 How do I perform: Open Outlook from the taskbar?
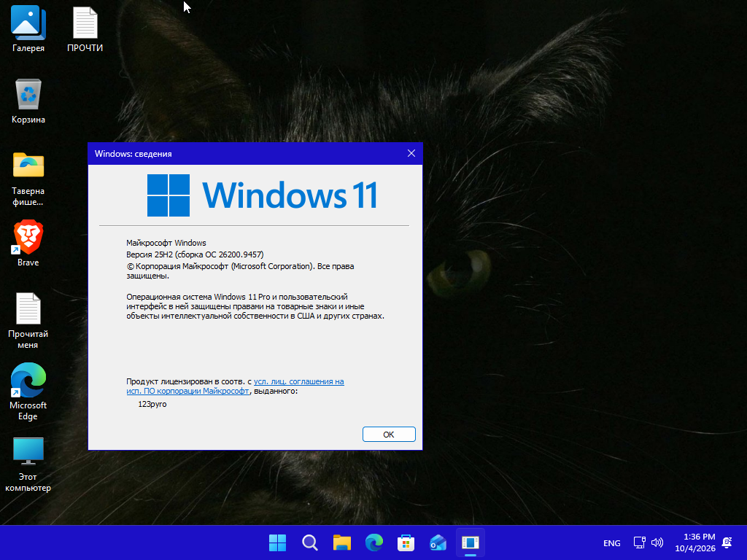[438, 542]
